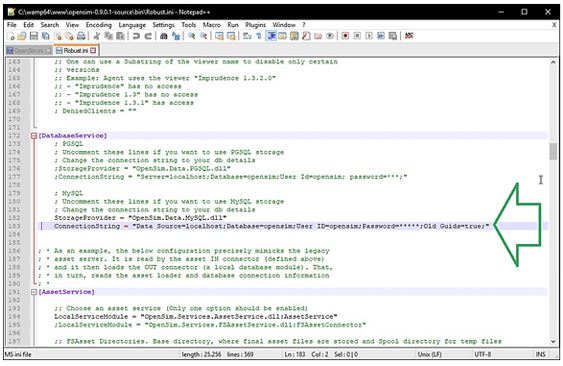Click the Zoom In toolbar icon
This screenshot has height=366, width=563.
191,36
